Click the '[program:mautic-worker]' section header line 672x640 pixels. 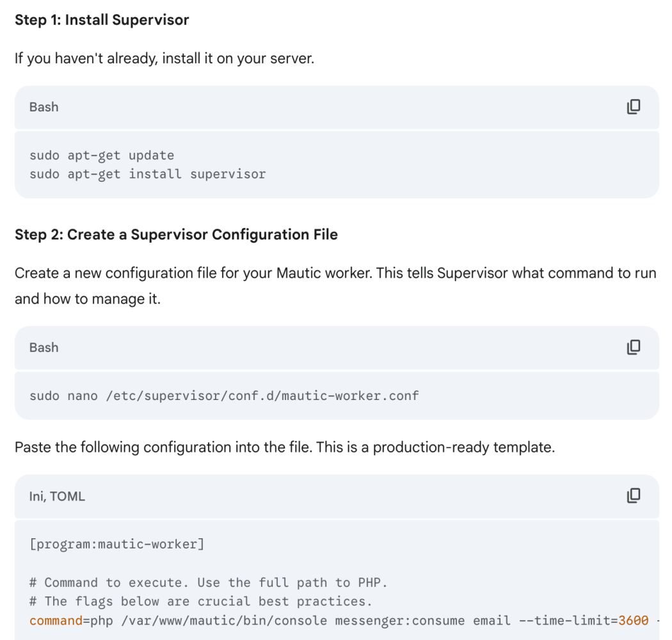116,544
